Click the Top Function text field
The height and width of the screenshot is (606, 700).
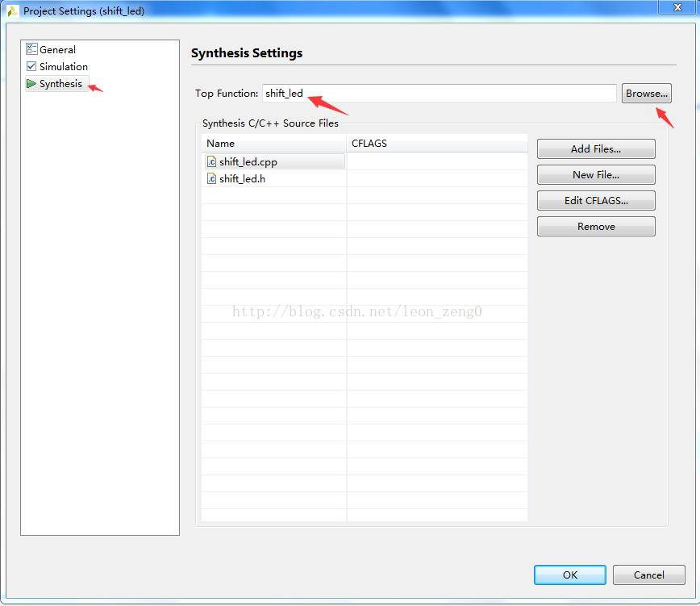coord(439,93)
